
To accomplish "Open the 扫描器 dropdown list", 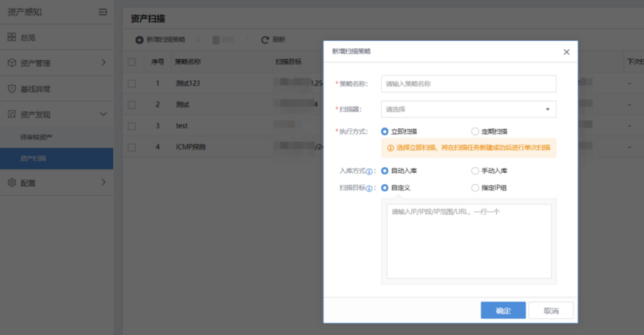I will 469,109.
